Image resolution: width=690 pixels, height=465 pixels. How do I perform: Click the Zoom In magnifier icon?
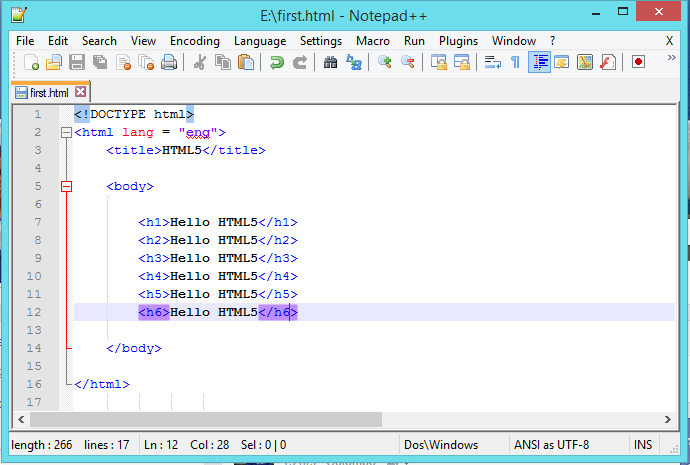tap(385, 62)
